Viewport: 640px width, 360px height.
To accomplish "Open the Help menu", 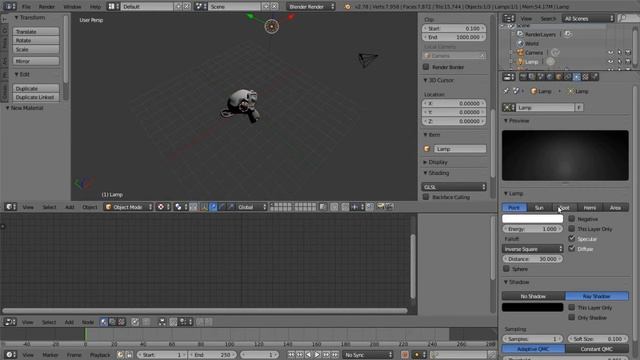I will point(95,7).
